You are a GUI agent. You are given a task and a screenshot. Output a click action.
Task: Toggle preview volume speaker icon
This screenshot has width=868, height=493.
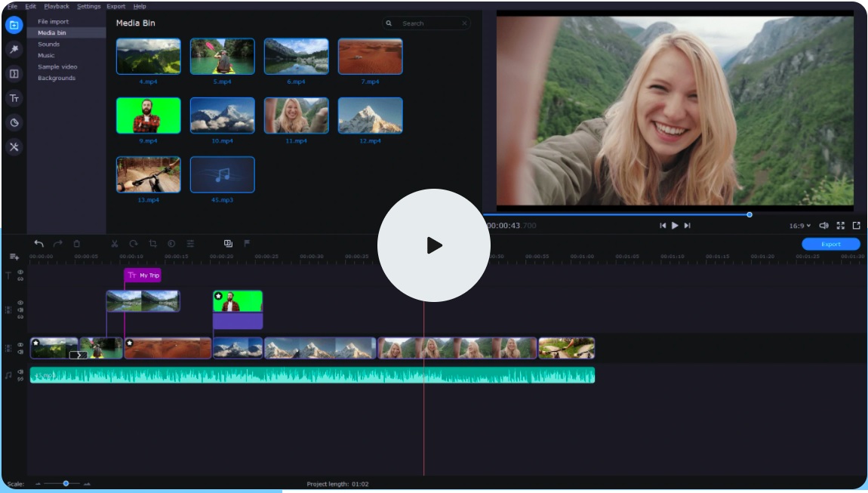coord(823,226)
